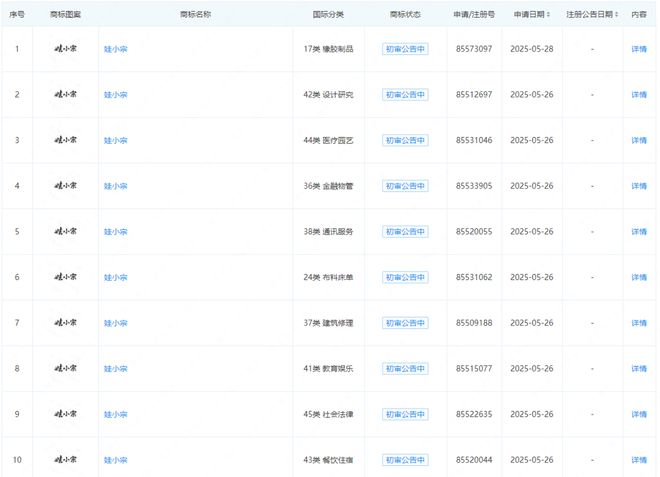Click 详情 for application 85520044

click(639, 460)
